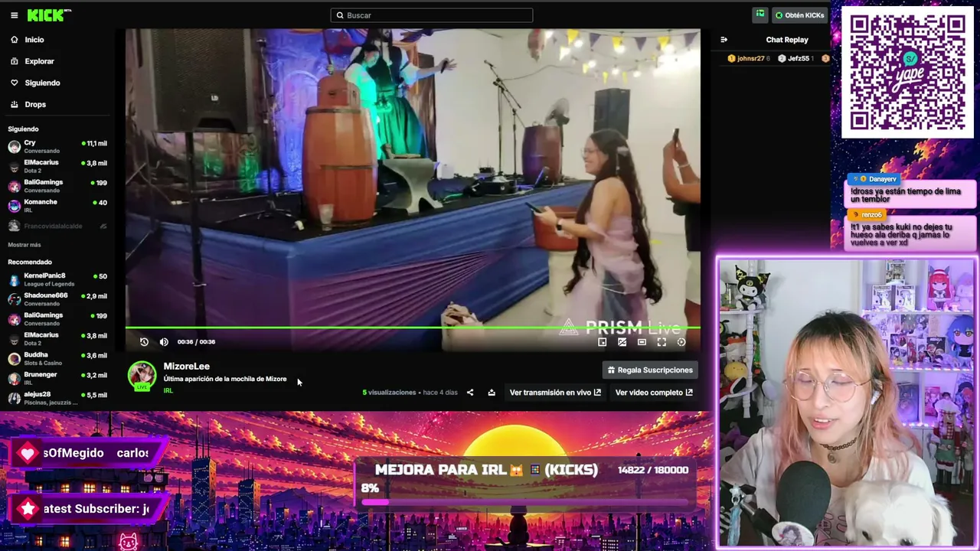Expand the list with Mostrar más

pos(24,245)
